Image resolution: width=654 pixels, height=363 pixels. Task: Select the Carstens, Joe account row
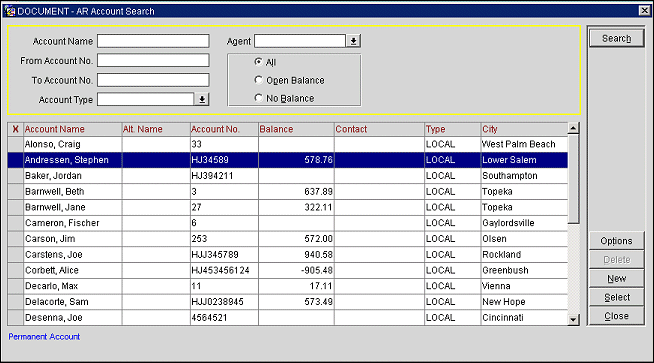[x=287, y=255]
